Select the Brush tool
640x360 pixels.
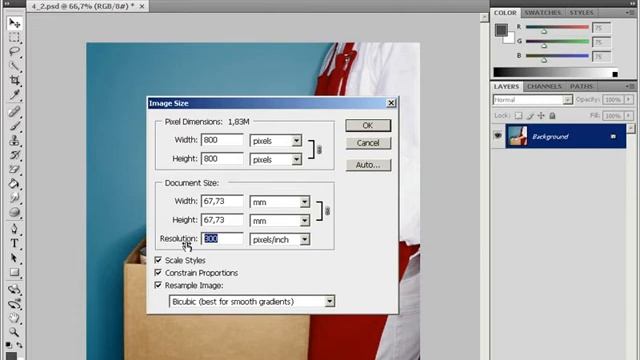[14, 126]
